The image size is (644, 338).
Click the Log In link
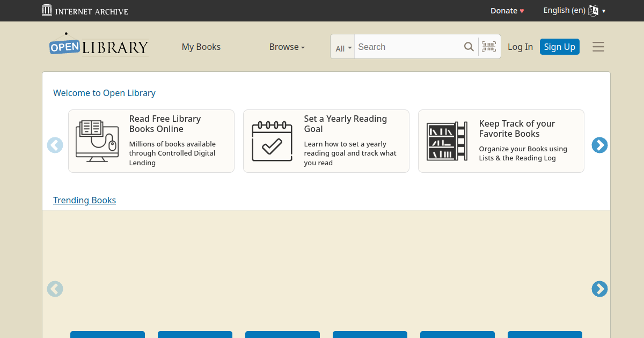(x=520, y=47)
